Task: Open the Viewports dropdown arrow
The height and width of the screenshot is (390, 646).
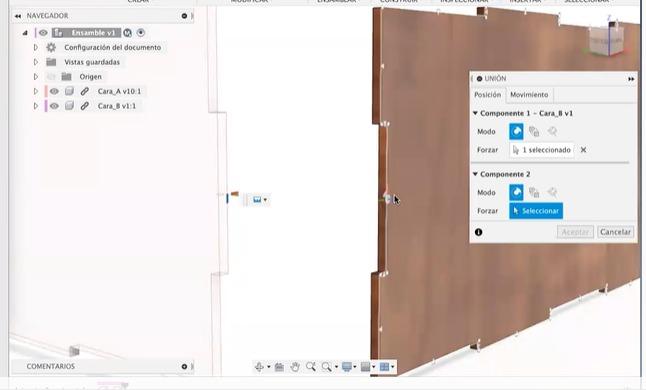Action: (x=393, y=367)
